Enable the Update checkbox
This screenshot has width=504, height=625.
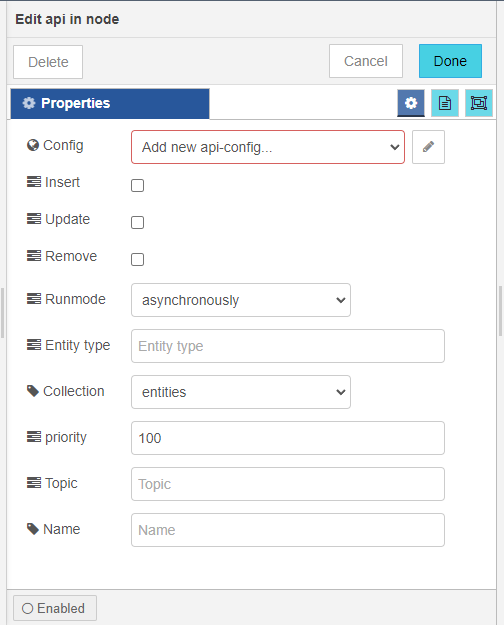pos(138,222)
